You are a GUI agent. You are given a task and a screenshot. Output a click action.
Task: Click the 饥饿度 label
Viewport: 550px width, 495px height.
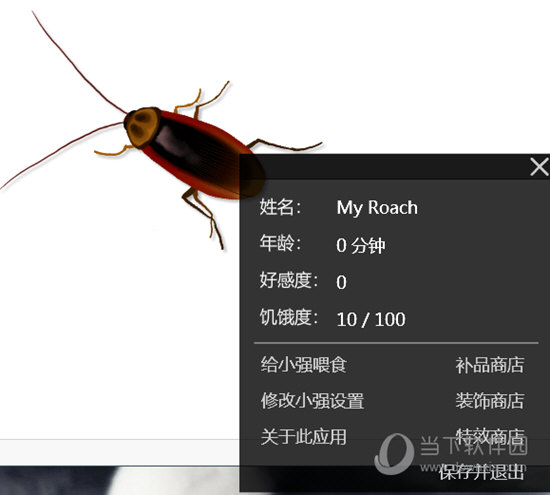pos(289,317)
